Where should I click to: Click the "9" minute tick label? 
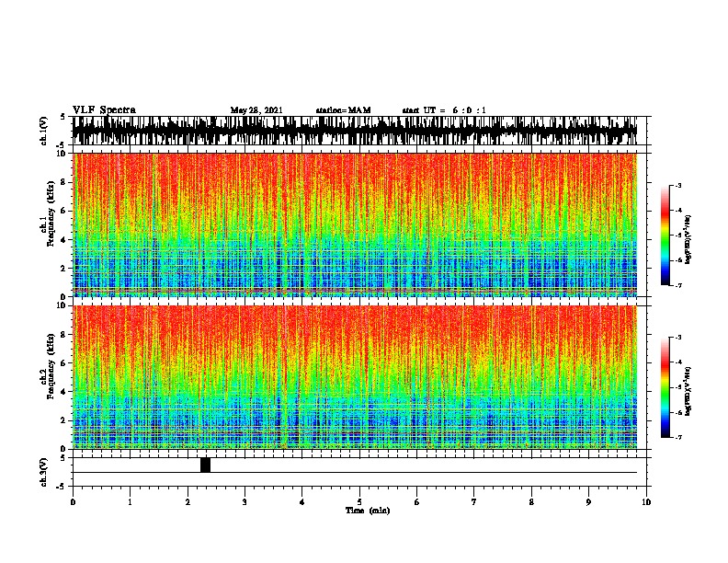[588, 502]
